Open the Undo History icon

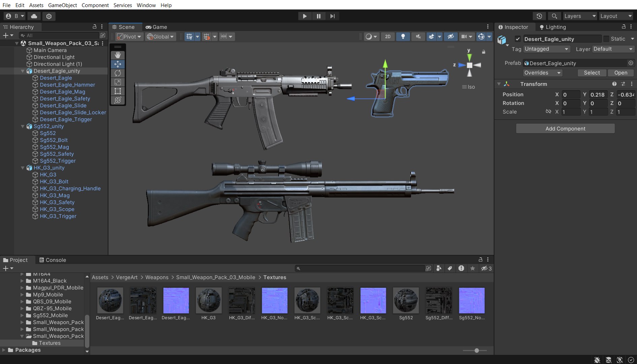point(539,16)
